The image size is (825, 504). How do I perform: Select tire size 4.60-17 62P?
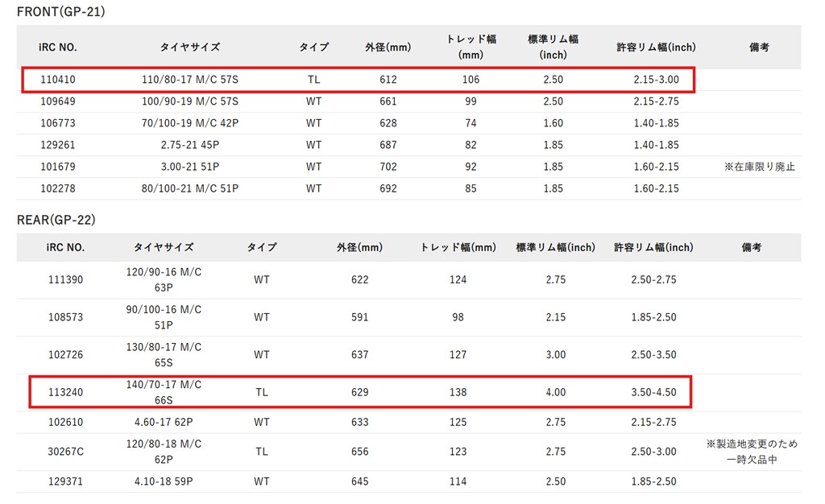point(164,422)
